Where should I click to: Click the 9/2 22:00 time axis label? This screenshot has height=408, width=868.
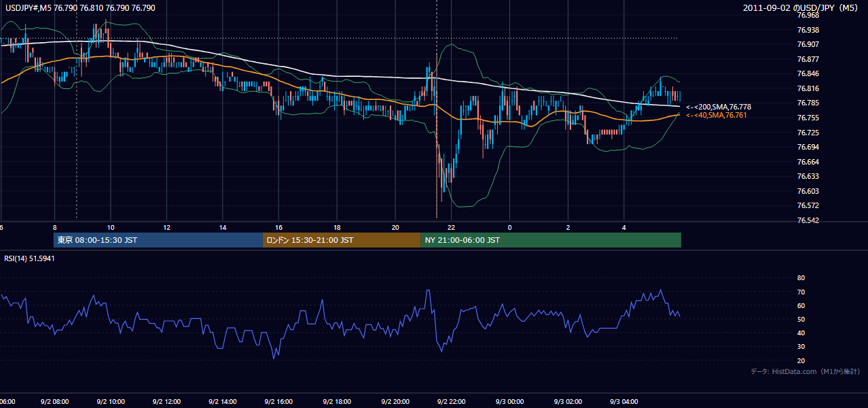click(x=452, y=402)
